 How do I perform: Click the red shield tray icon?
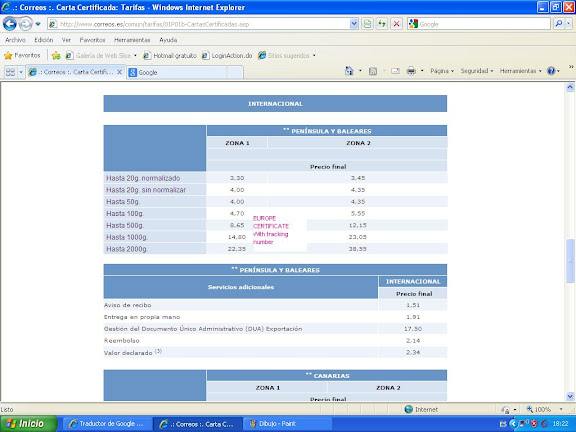point(534,424)
